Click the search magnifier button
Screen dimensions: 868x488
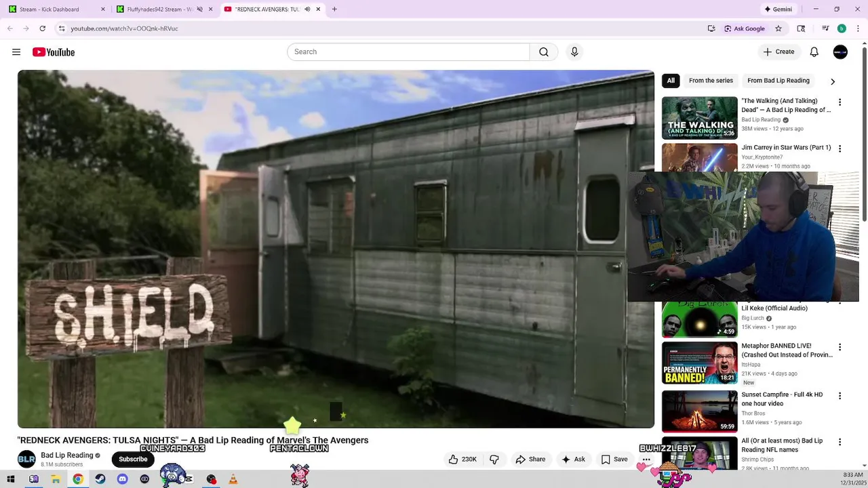click(x=544, y=52)
